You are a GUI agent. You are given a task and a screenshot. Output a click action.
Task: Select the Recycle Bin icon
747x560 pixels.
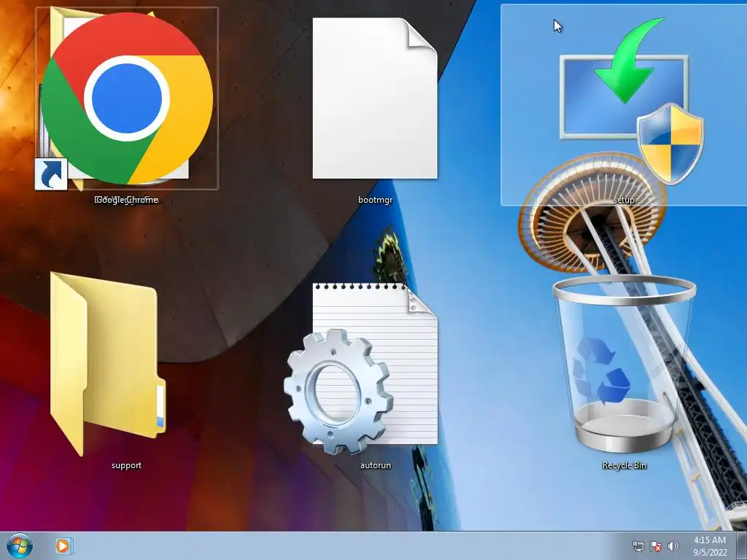pyautogui.click(x=624, y=364)
